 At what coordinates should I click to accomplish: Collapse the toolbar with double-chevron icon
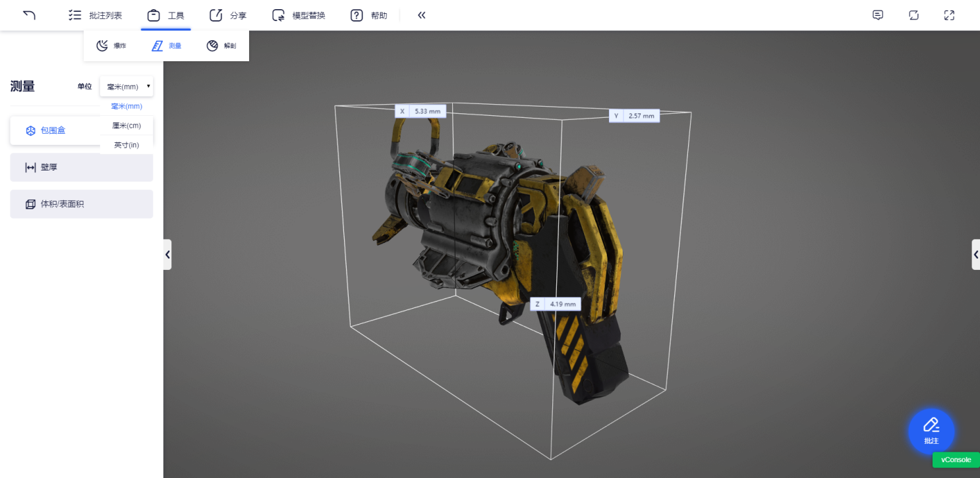coord(422,15)
